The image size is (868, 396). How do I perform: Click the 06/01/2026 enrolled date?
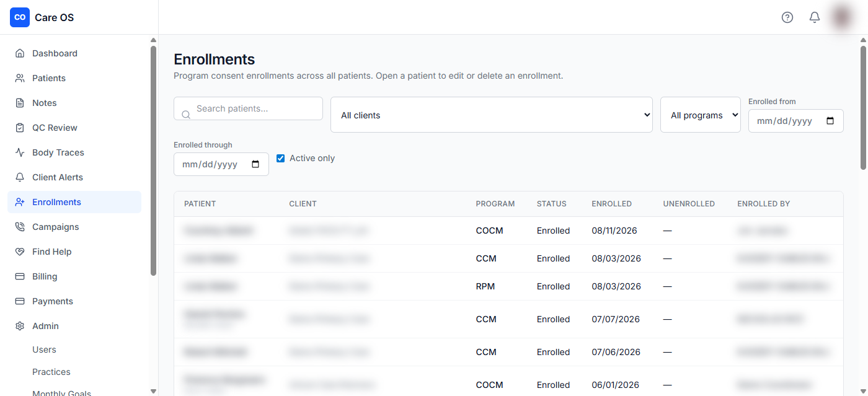pyautogui.click(x=616, y=385)
